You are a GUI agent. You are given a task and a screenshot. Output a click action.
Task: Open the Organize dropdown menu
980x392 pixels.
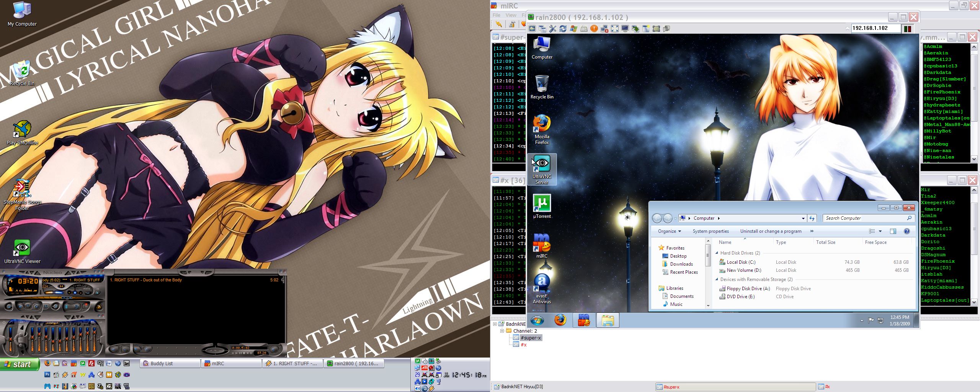tap(669, 231)
